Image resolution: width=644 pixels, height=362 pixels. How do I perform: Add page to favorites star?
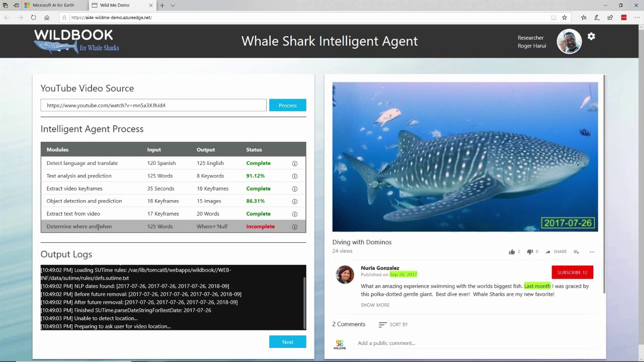point(565,18)
